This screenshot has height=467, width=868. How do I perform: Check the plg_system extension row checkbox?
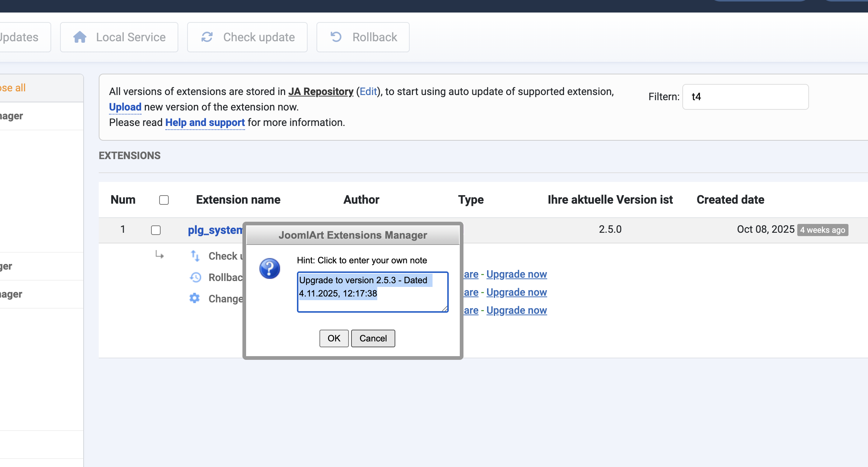(x=156, y=230)
